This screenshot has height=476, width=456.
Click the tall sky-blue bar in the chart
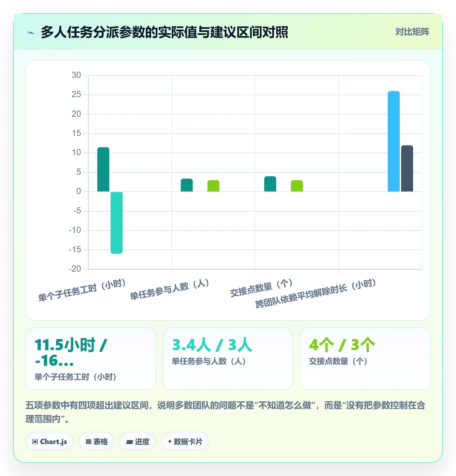coord(393,141)
